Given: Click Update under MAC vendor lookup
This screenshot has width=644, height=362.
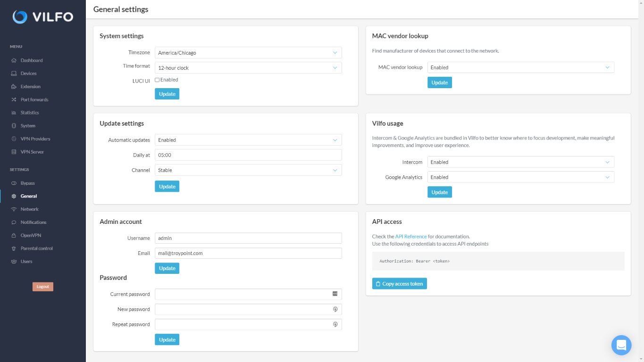Looking at the screenshot, I should (x=440, y=82).
